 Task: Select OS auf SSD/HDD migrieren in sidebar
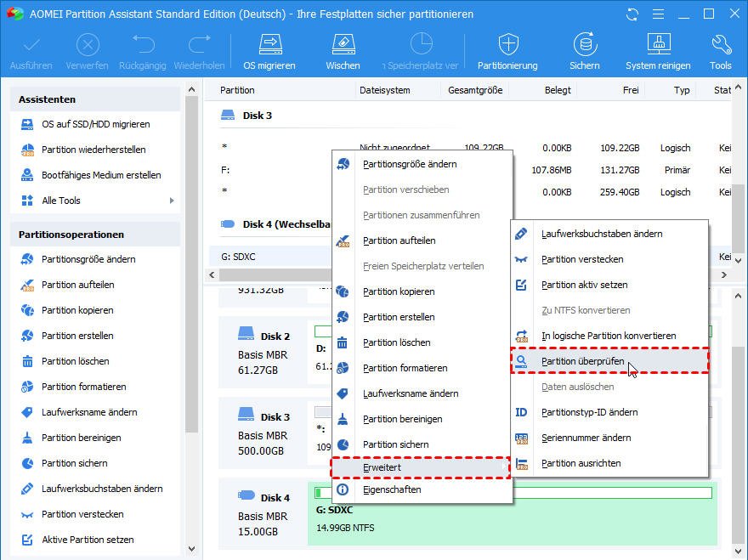(95, 124)
